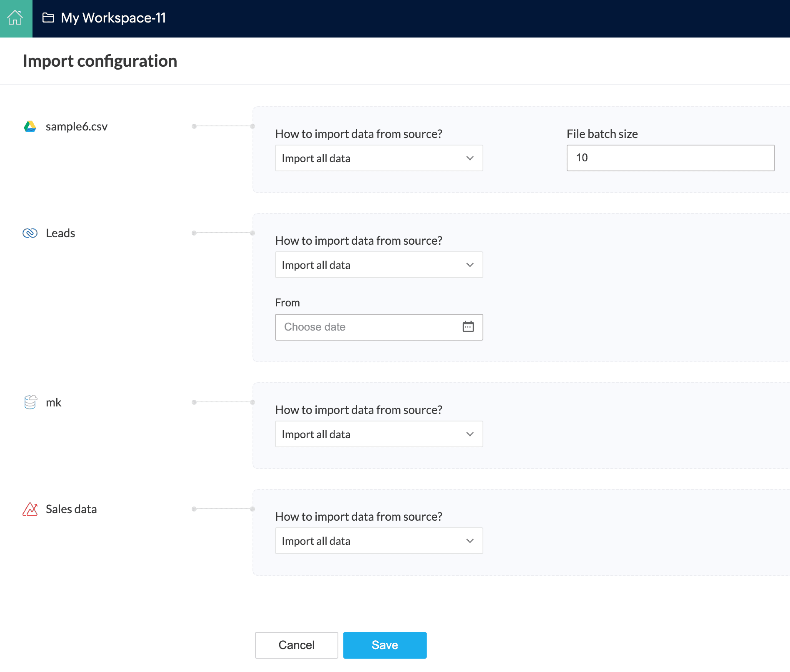Click the workspace folder icon
The image size is (790, 672).
pos(48,18)
